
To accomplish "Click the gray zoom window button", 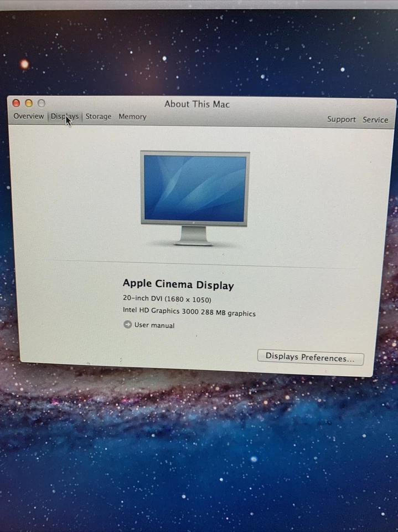I will tap(42, 103).
